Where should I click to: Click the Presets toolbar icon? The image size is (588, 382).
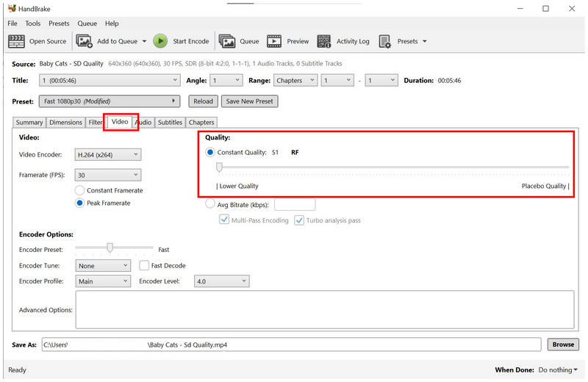click(385, 41)
